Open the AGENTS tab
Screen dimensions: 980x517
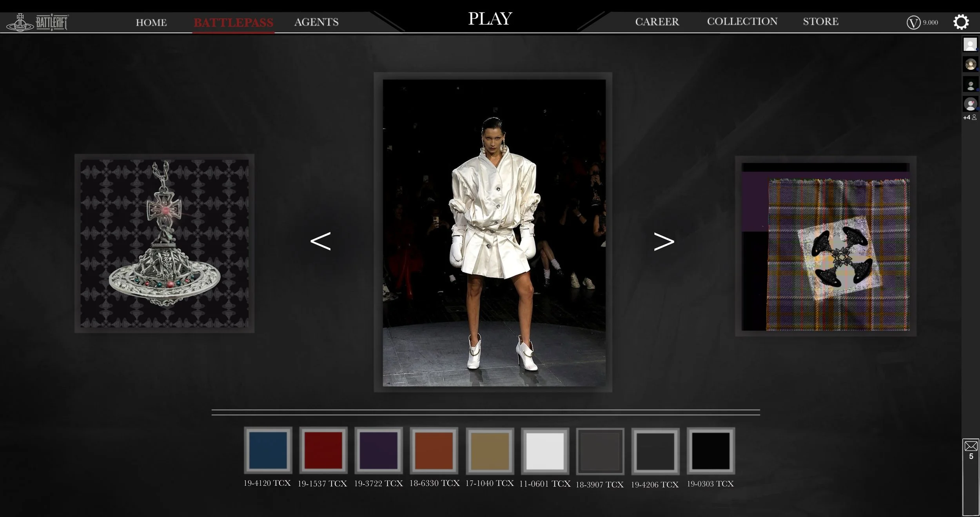click(x=316, y=22)
